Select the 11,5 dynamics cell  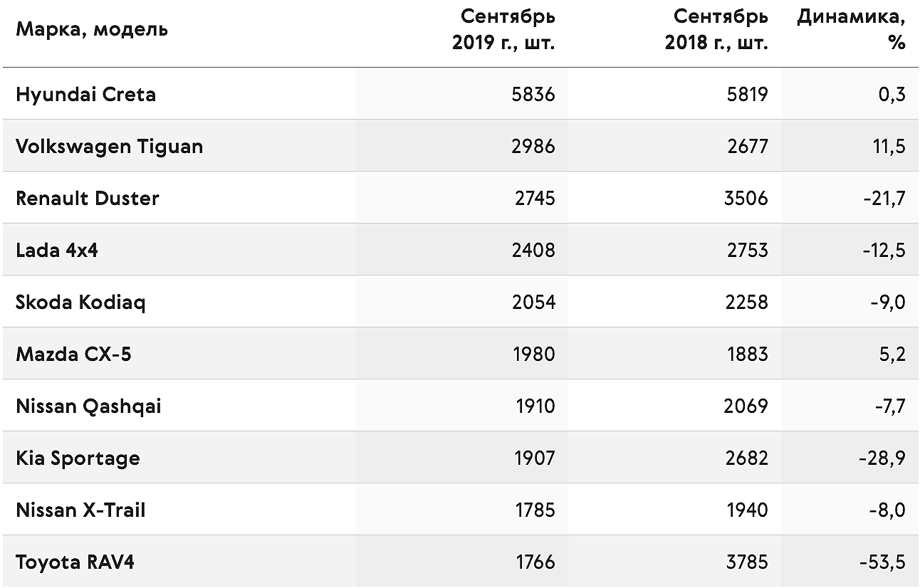pyautogui.click(x=889, y=147)
